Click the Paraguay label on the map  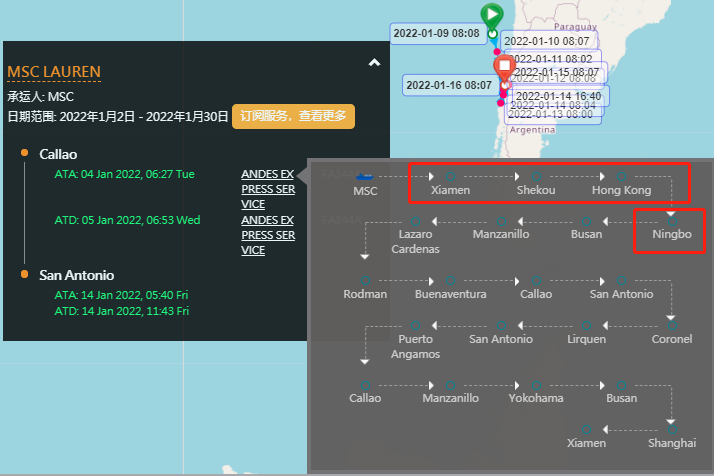click(575, 26)
